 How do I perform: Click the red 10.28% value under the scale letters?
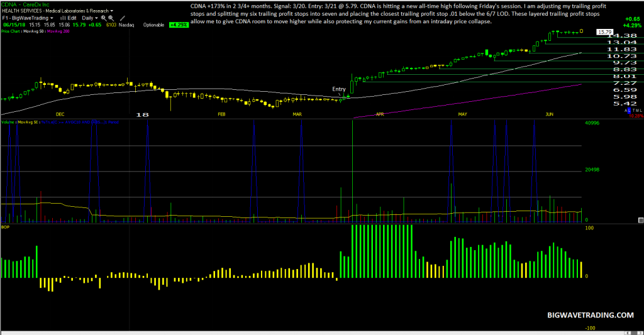(x=636, y=116)
